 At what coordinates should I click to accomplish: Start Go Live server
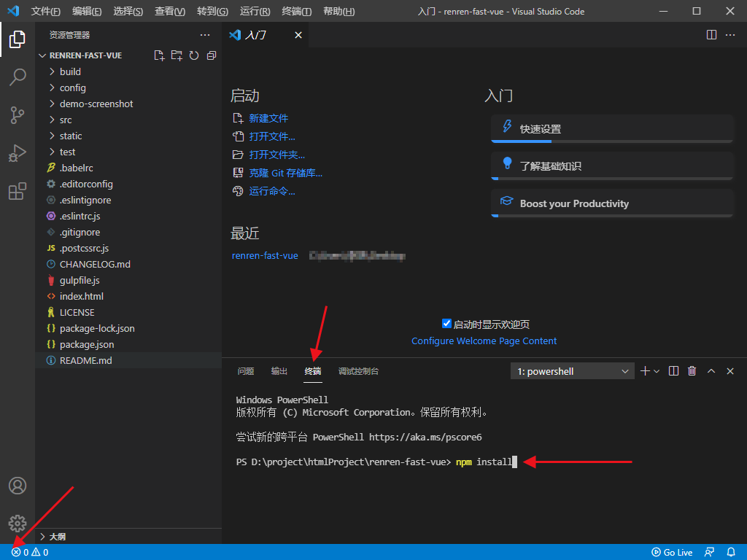[x=672, y=553]
